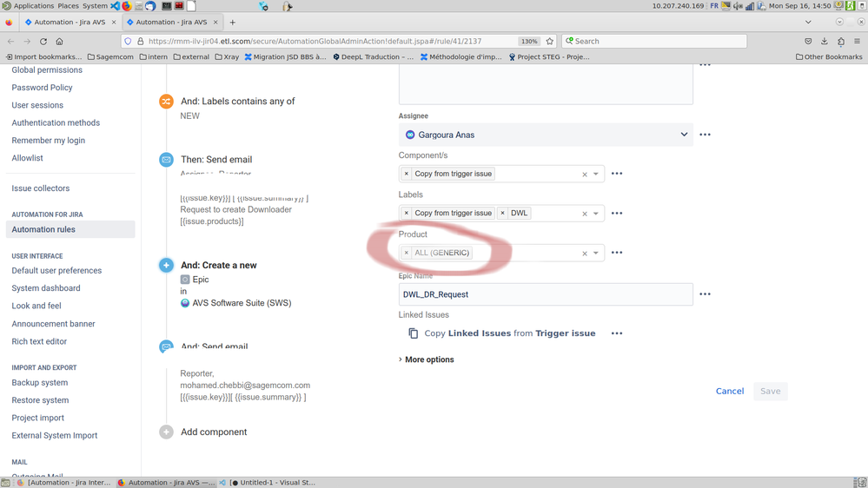Switch to first Automation - Jira AVS tab
Screen dimensions: 868x488
click(x=70, y=23)
